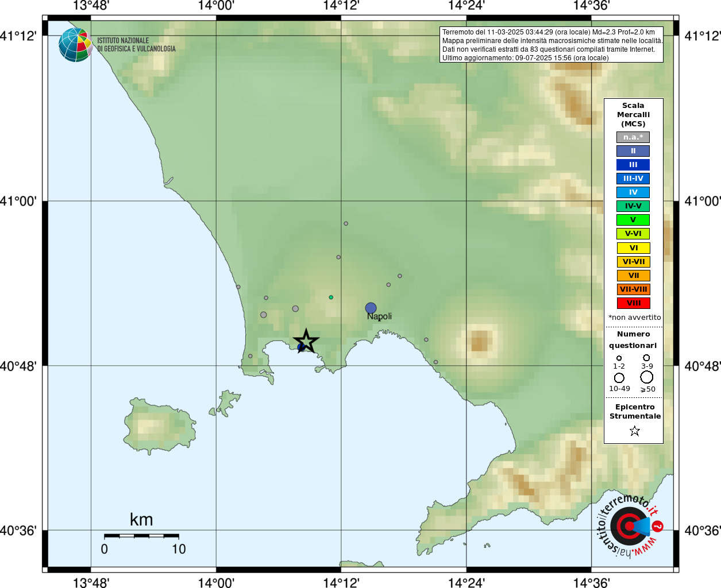Click the 13°48' longitude label along the top
Screen dimensions: 721x588
point(91,6)
